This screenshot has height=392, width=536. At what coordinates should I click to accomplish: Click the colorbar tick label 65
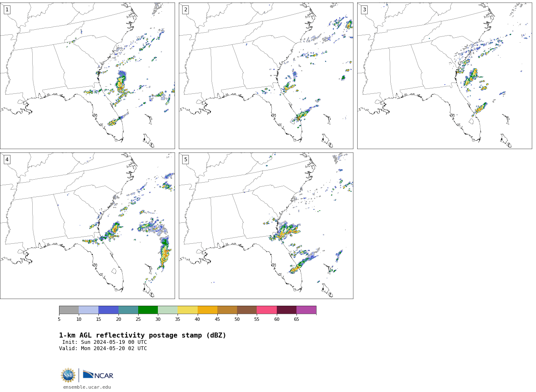click(x=296, y=319)
